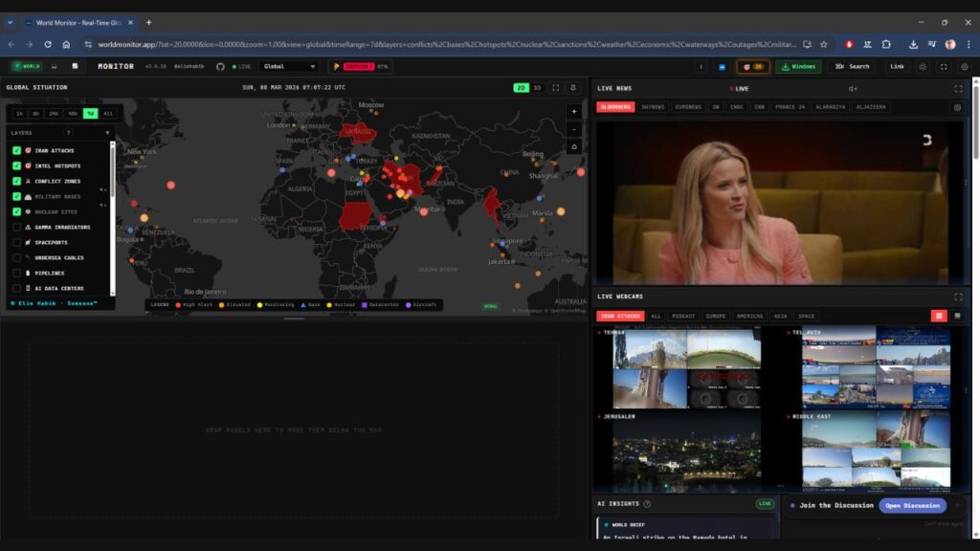Select the EUROPE webcams tab
Image resolution: width=980 pixels, height=551 pixels.
pos(715,316)
